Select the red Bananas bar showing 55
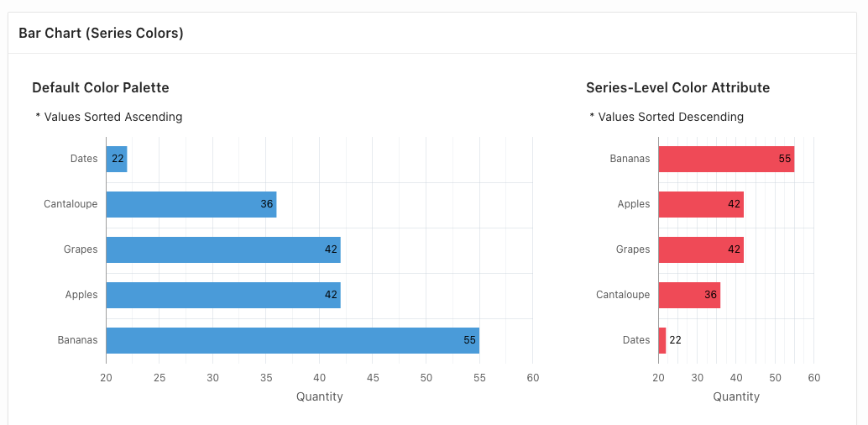Image resolution: width=868 pixels, height=425 pixels. click(x=726, y=159)
